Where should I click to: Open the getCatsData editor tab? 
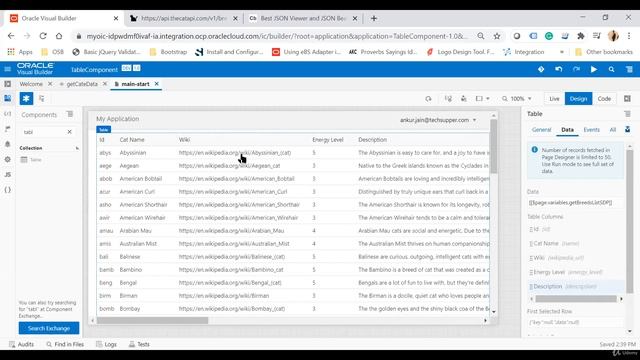tap(82, 84)
